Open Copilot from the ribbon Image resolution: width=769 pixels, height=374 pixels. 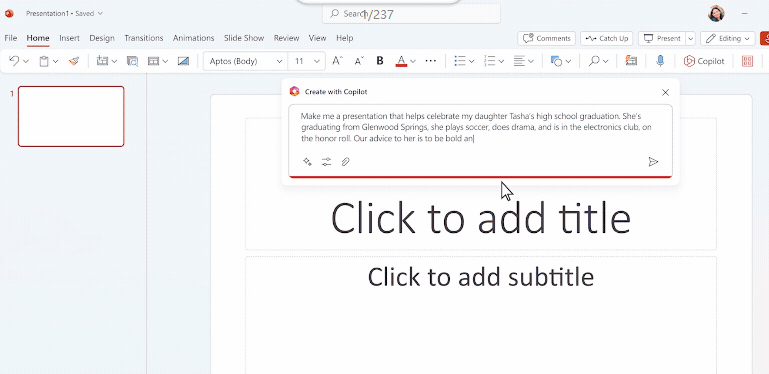(704, 61)
